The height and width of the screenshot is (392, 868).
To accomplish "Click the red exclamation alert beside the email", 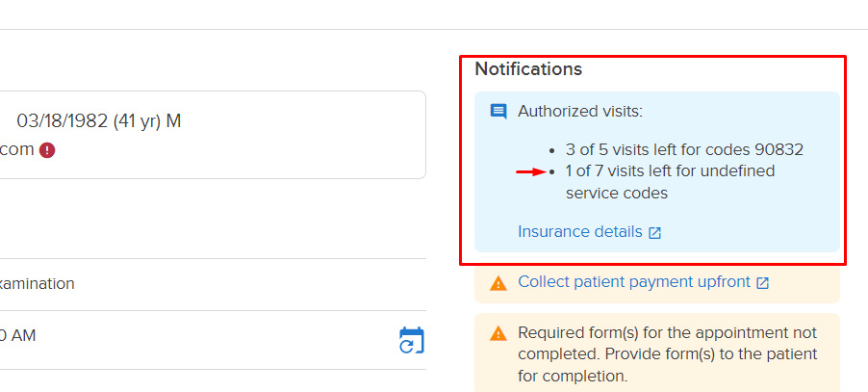I will (x=47, y=150).
